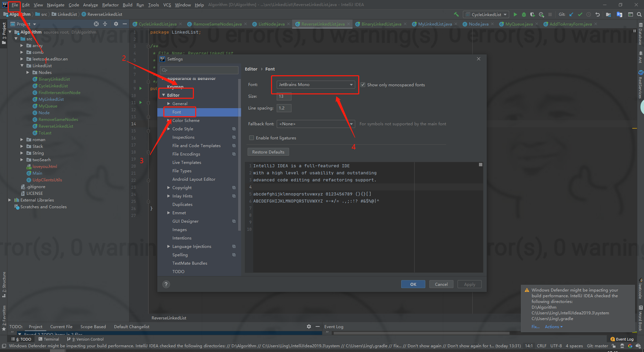This screenshot has height=352, width=644.
Task: Click the Restore Defaults button
Action: pyautogui.click(x=268, y=151)
